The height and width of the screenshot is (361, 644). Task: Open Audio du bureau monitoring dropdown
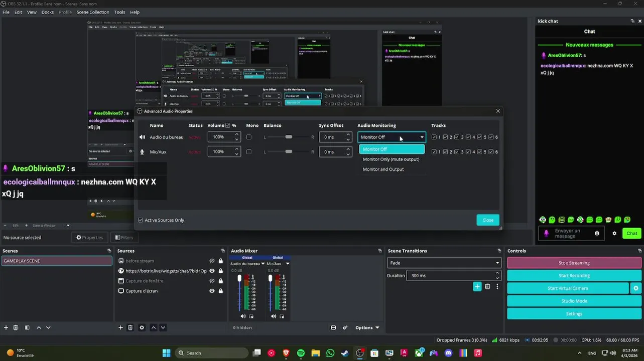click(392, 137)
